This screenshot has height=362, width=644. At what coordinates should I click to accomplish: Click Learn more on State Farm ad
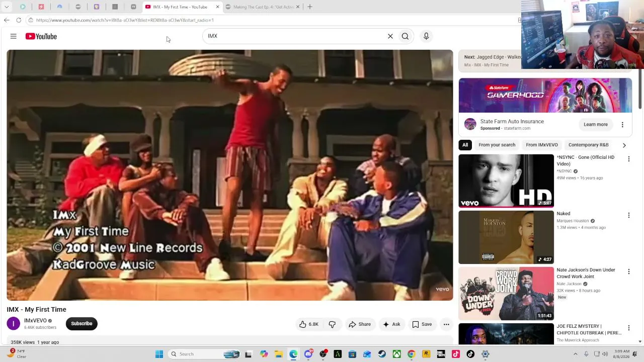click(x=596, y=125)
